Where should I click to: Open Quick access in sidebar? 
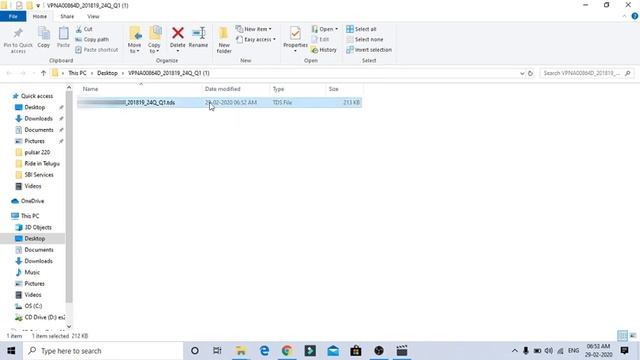coord(33,96)
